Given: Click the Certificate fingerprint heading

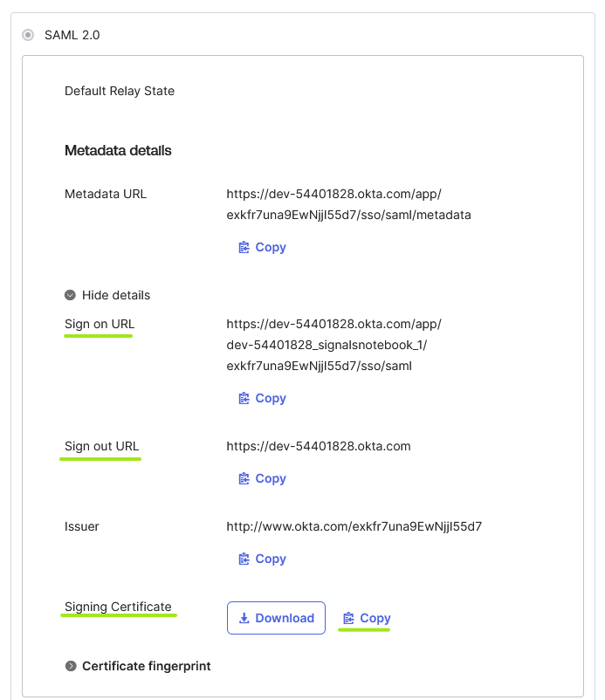Looking at the screenshot, I should (147, 666).
